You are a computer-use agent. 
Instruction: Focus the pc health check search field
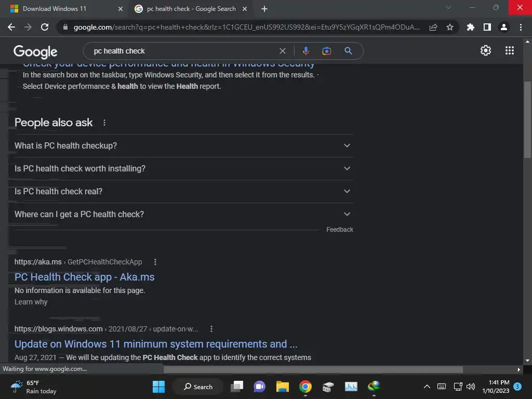(x=183, y=51)
